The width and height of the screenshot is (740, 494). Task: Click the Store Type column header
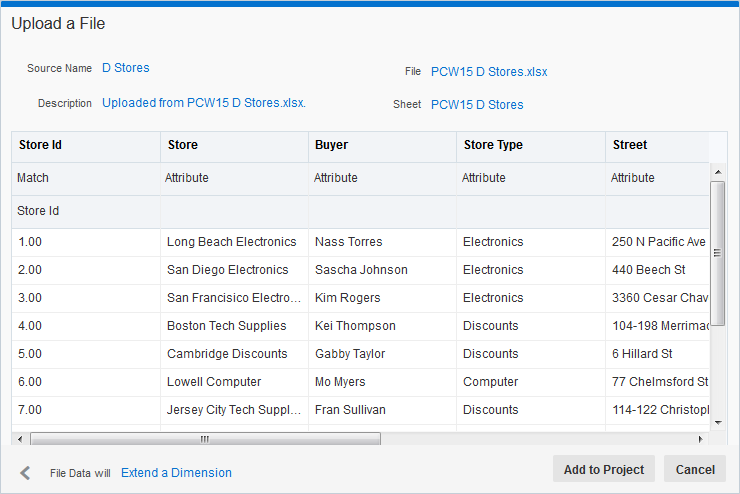[x=531, y=145]
